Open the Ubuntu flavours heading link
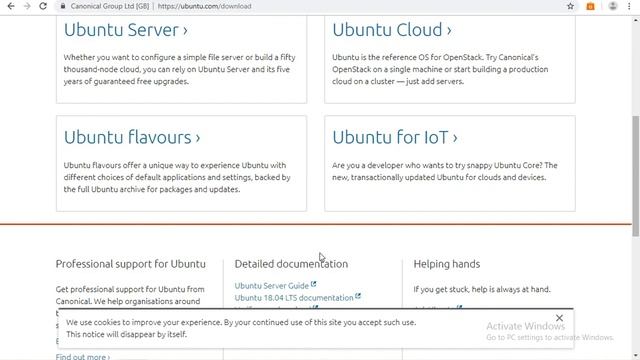 132,137
